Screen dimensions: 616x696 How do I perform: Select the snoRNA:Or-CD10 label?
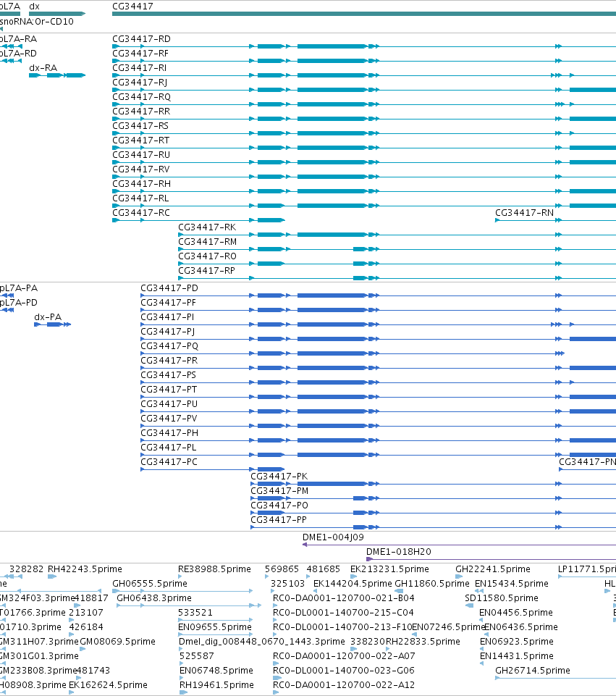tap(37, 21)
